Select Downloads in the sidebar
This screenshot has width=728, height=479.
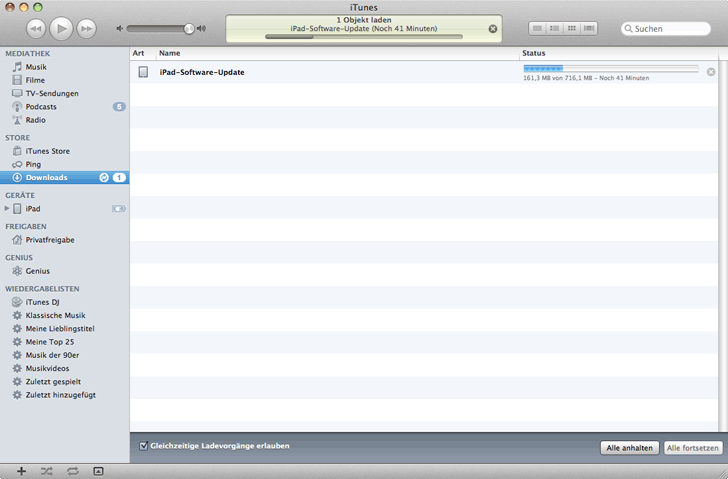pyautogui.click(x=65, y=177)
